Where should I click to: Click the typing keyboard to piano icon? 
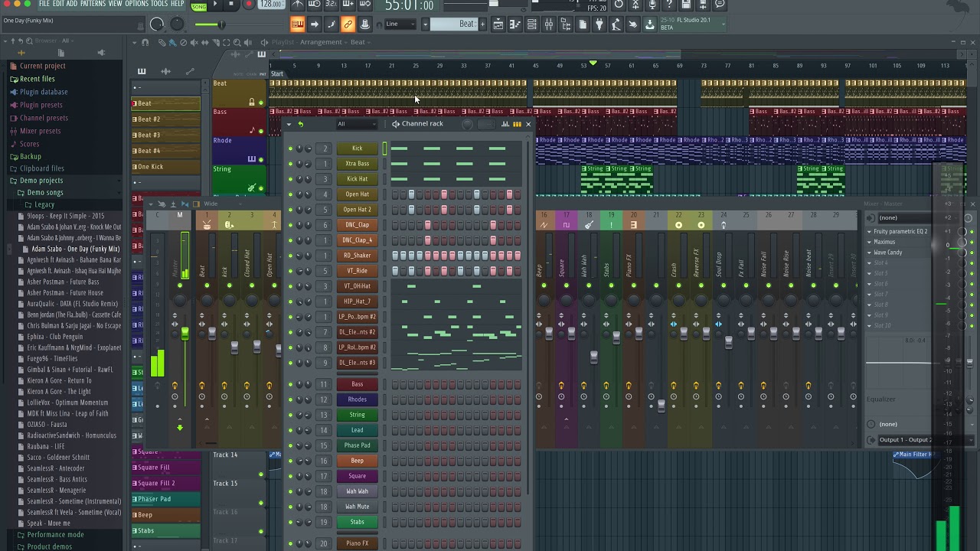tap(297, 24)
